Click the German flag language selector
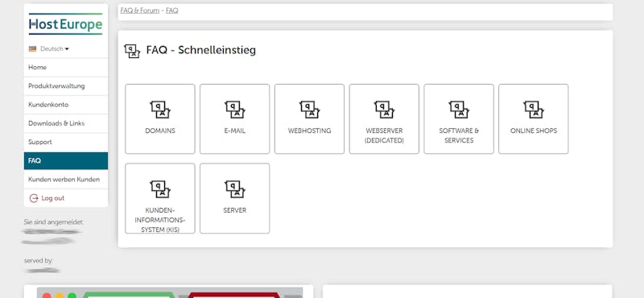The width and height of the screenshot is (644, 298). pos(32,49)
